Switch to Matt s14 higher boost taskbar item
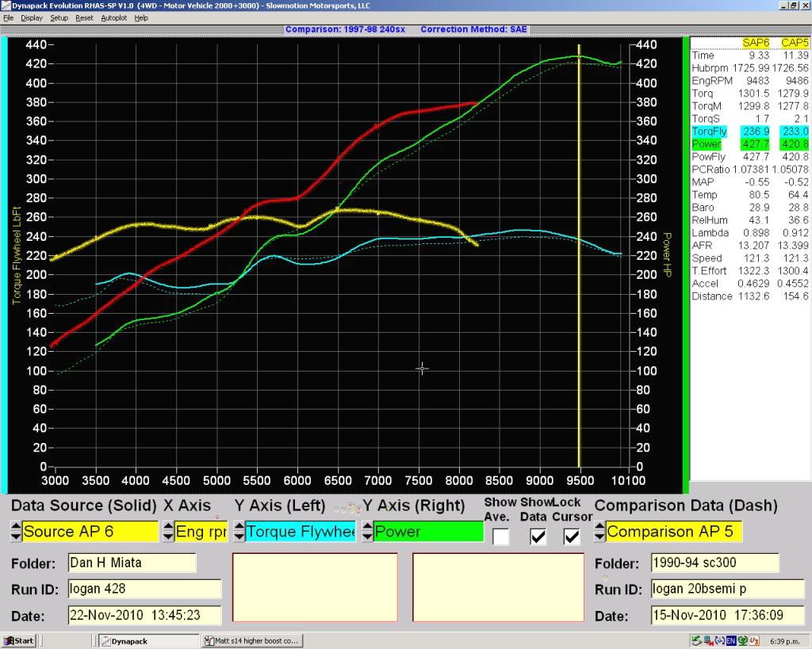The image size is (812, 649). click(252, 641)
